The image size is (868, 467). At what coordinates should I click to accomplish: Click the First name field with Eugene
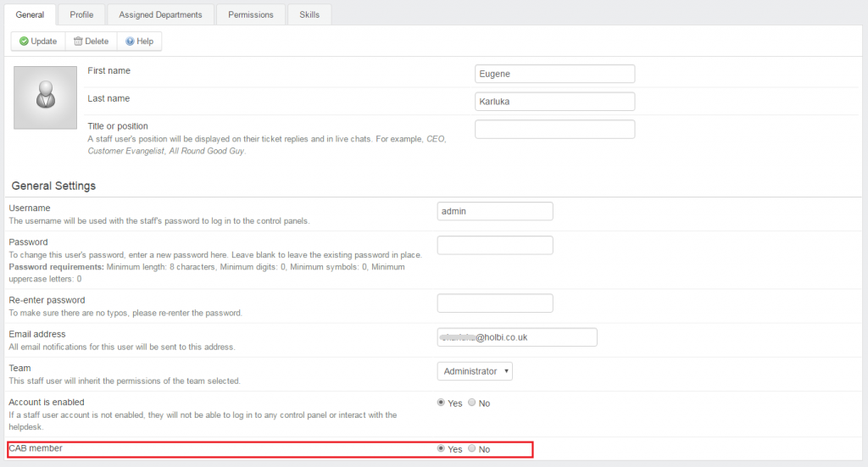554,74
